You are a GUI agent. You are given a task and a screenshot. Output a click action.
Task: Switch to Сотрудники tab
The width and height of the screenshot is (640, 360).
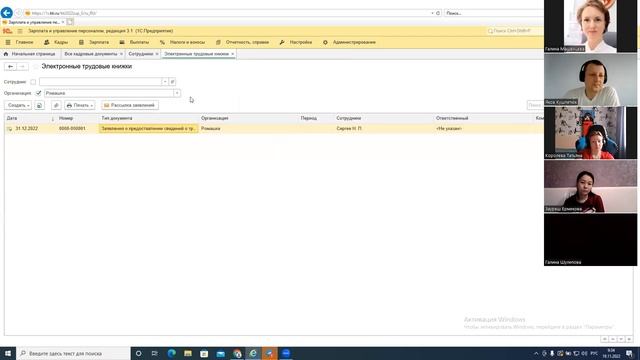(140, 54)
